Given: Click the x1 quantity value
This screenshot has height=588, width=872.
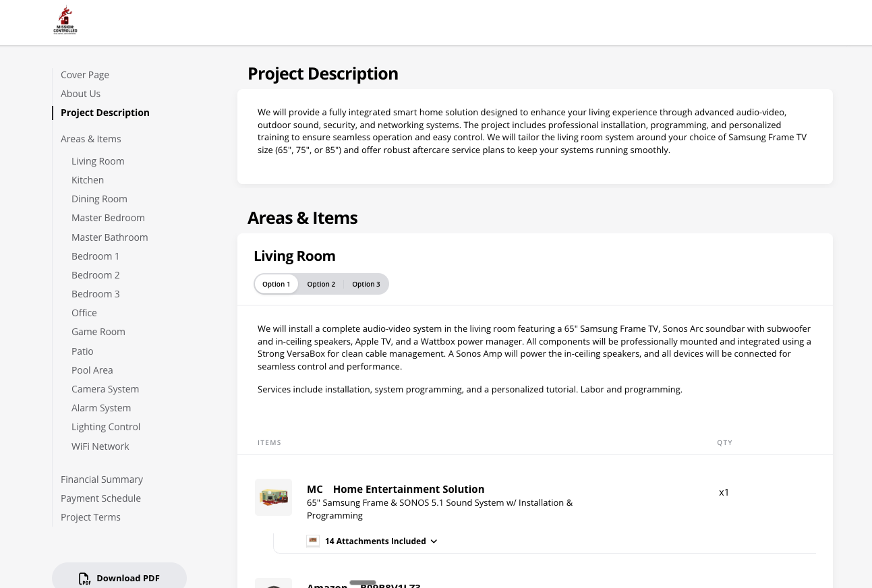Looking at the screenshot, I should pos(724,492).
